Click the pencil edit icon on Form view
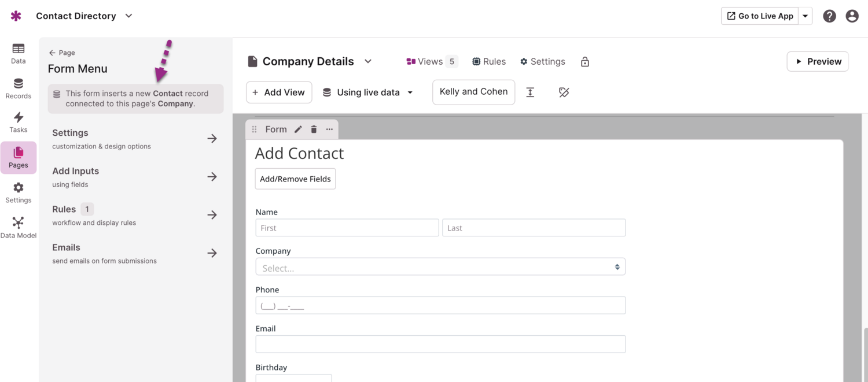The height and width of the screenshot is (382, 868). pyautogui.click(x=298, y=129)
